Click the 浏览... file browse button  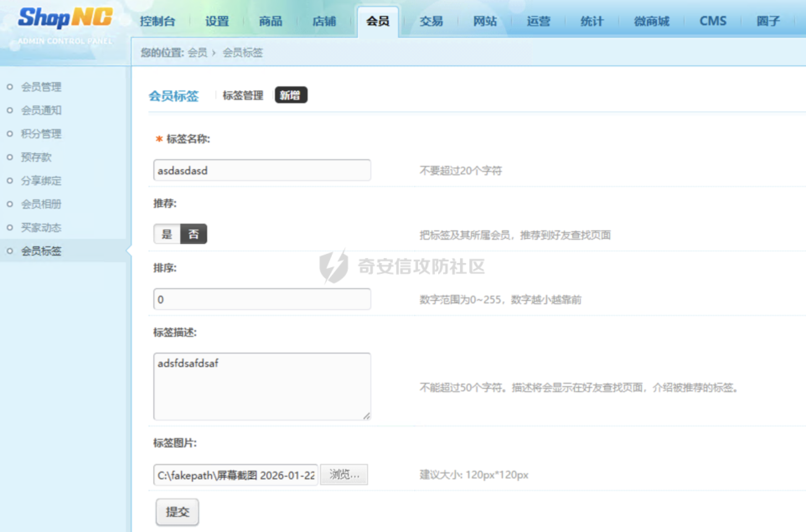point(344,475)
